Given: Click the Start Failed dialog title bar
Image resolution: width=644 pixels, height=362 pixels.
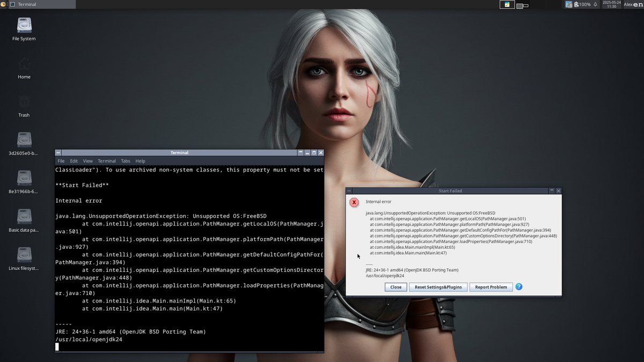Looking at the screenshot, I should tap(450, 191).
